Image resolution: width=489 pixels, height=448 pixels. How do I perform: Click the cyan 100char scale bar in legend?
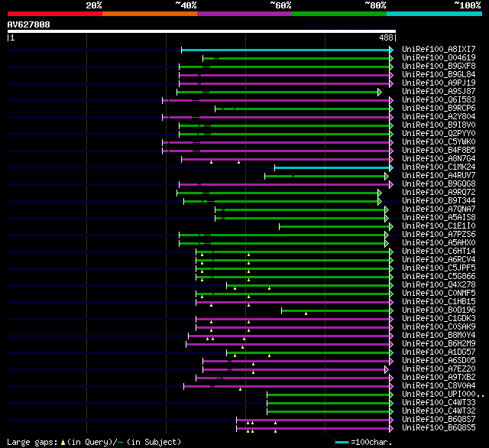(x=342, y=442)
